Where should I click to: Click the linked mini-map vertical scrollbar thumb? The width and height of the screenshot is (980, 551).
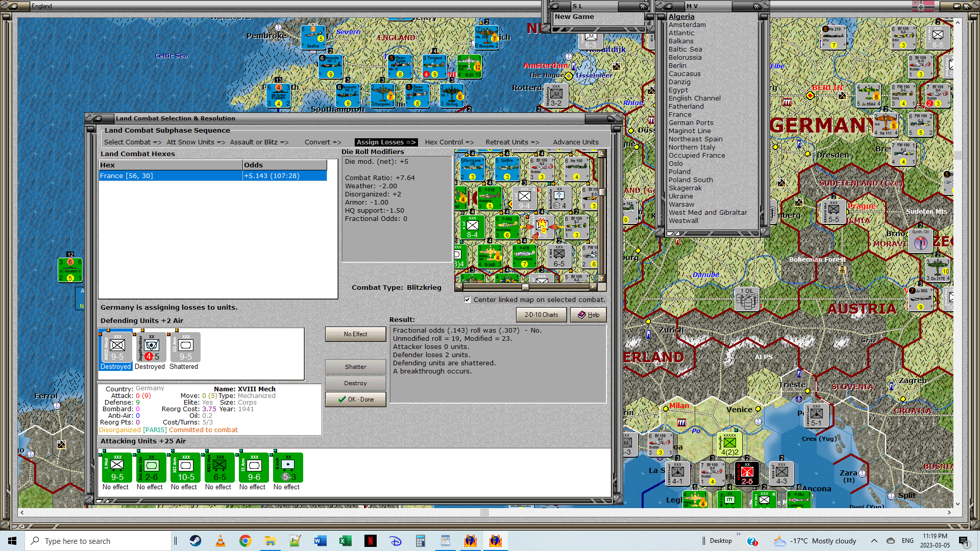click(602, 192)
